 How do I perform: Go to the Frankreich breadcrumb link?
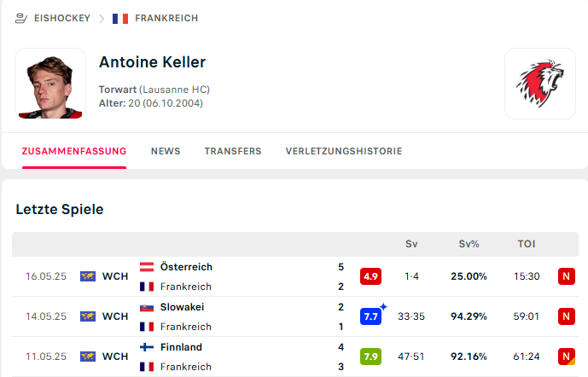166,17
